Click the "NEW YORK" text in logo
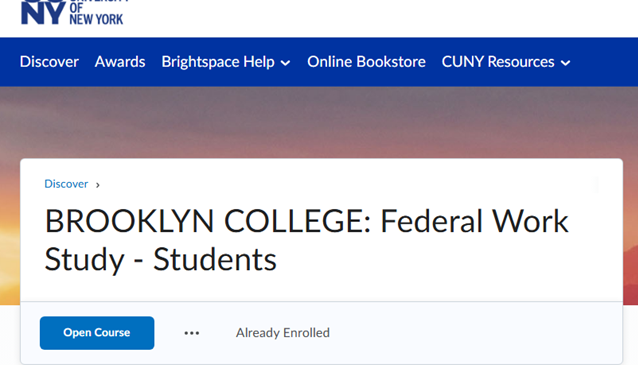 pyautogui.click(x=96, y=19)
